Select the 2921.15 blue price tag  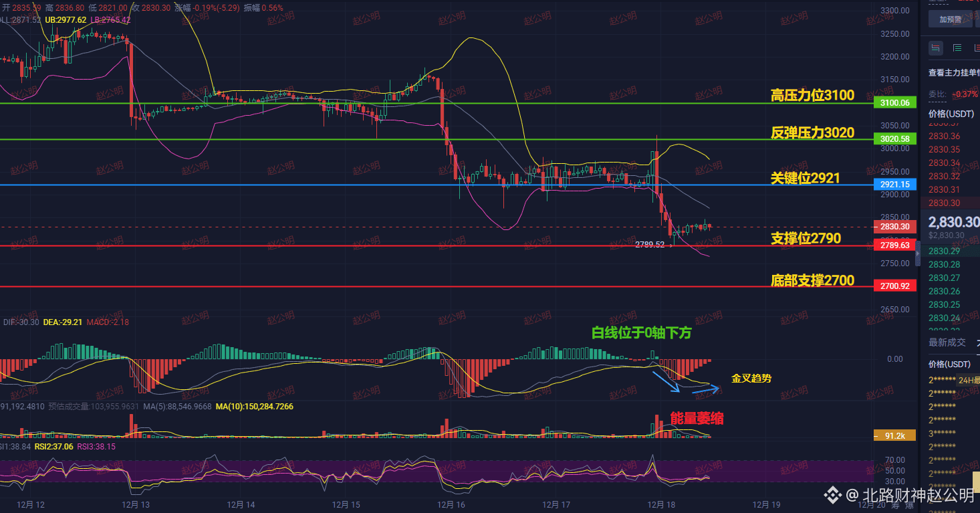[895, 185]
